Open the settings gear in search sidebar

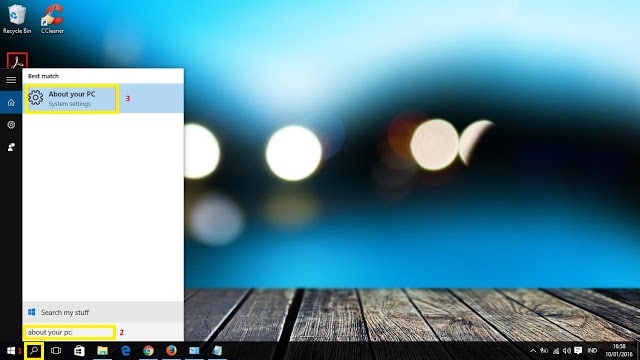11,124
